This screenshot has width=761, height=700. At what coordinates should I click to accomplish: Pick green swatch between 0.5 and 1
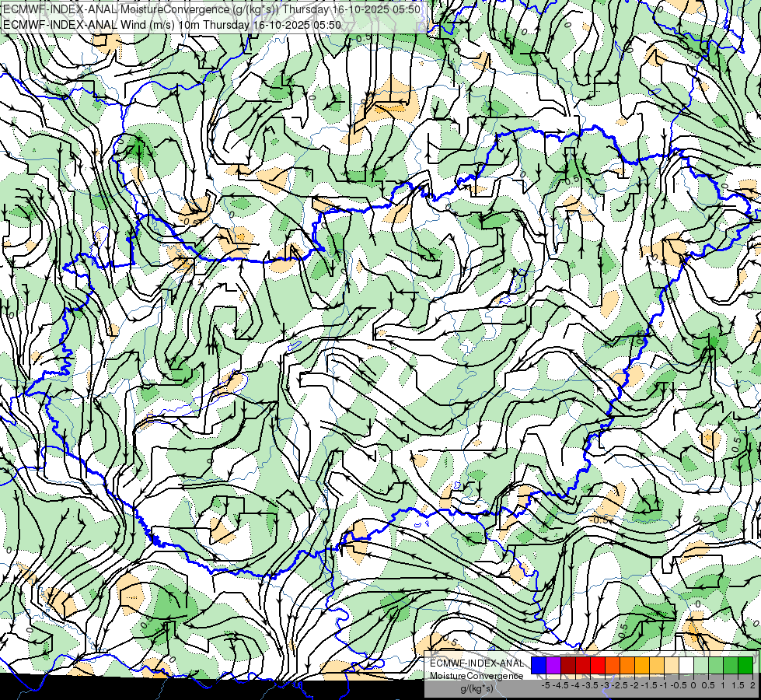point(716,666)
